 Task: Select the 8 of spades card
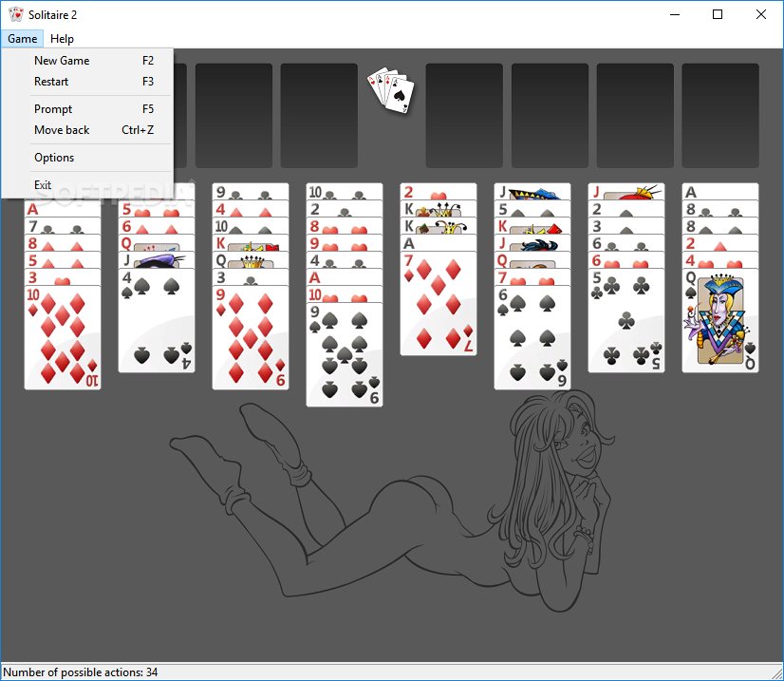click(x=720, y=226)
